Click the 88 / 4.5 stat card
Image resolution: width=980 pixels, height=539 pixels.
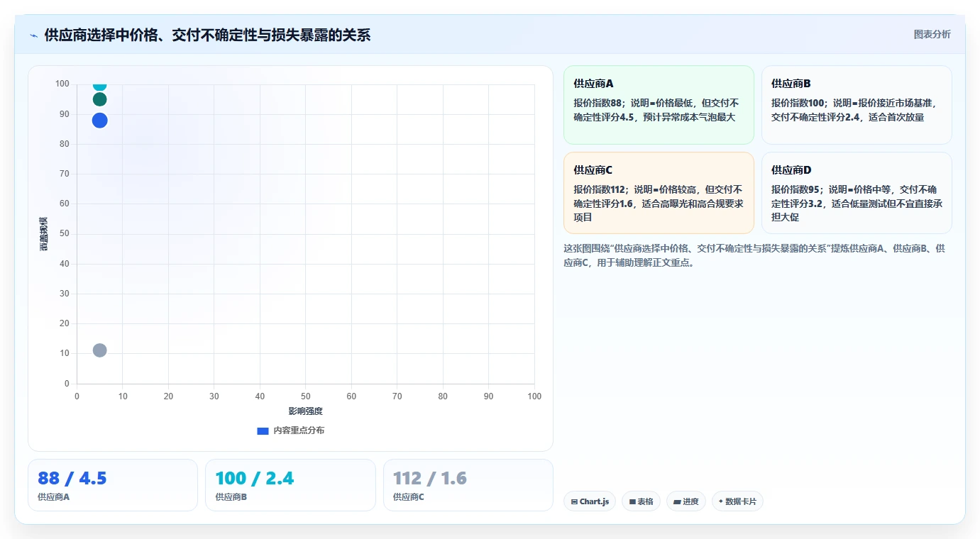[113, 485]
